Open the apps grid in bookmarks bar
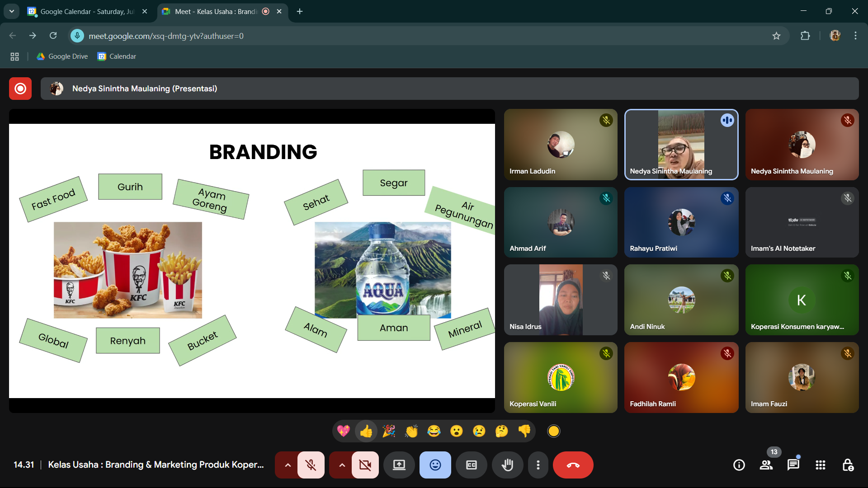 click(14, 56)
